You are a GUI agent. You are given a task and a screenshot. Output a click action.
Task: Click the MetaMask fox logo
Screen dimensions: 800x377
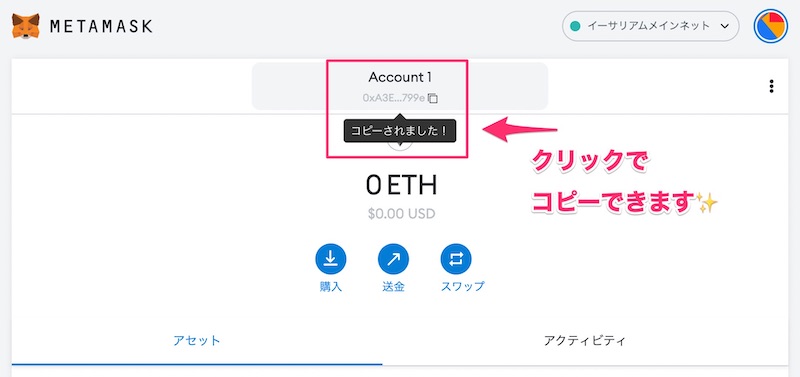(x=26, y=26)
